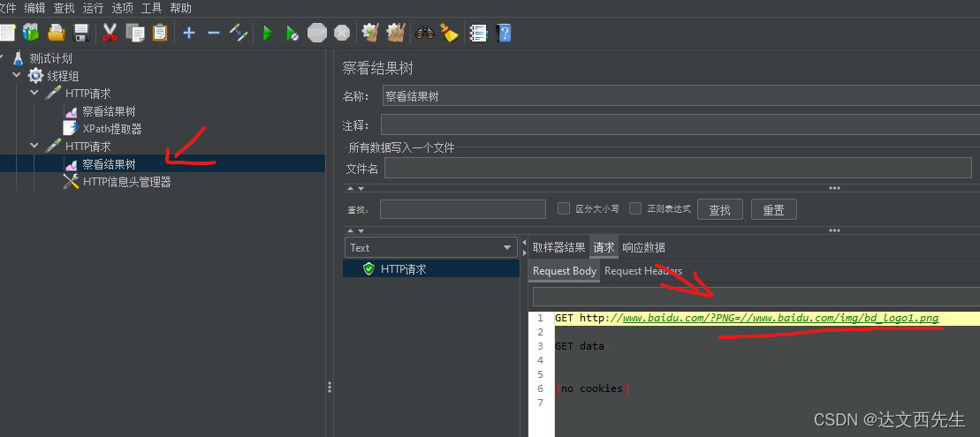
Task: Open Help via question mark icon
Action: (504, 33)
